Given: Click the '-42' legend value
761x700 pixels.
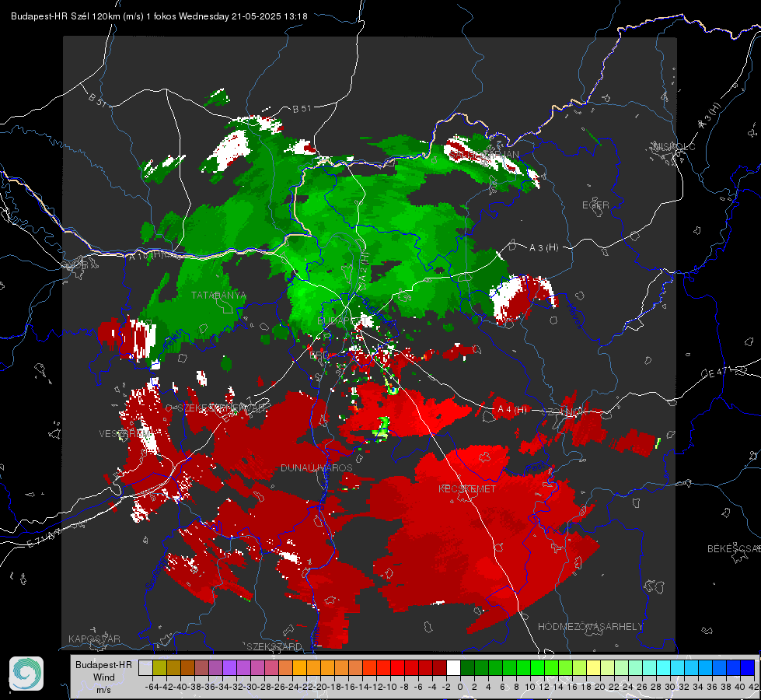Looking at the screenshot, I should (x=166, y=687).
